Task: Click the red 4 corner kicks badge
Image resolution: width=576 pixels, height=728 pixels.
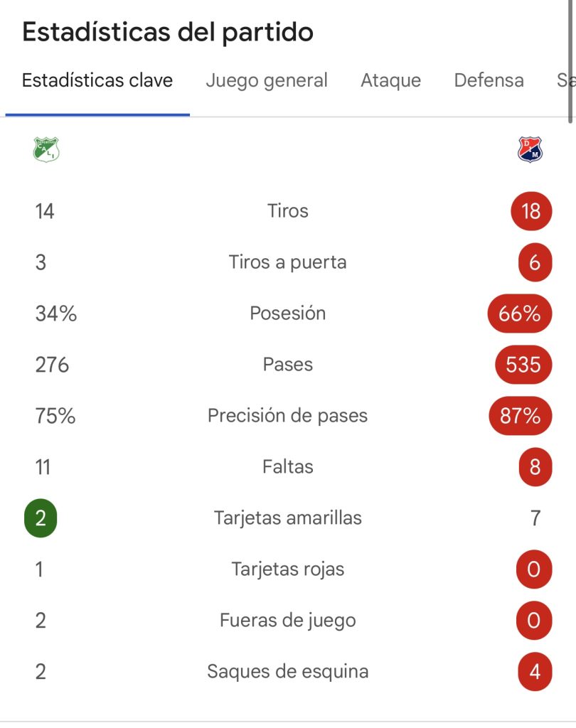Action: click(x=535, y=672)
